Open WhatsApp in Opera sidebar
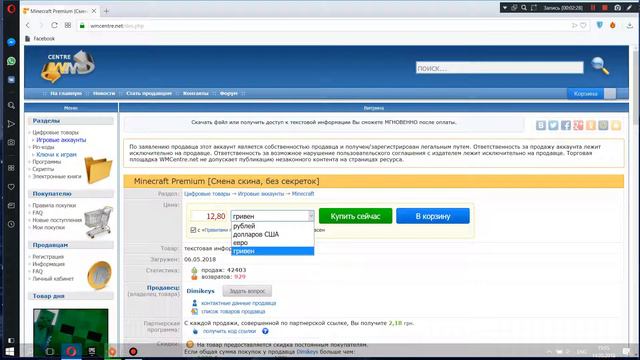640x360 pixels. pyautogui.click(x=11, y=61)
